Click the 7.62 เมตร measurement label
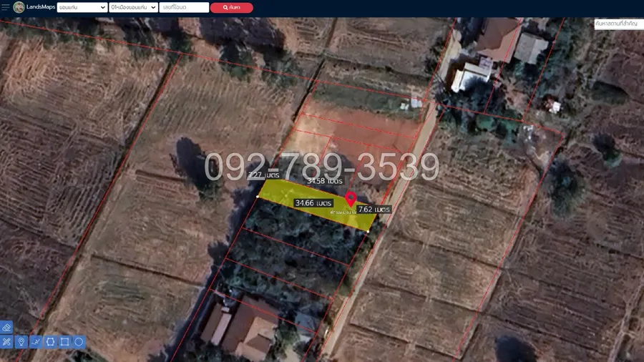Screen dimensions: 644x362 374,210
